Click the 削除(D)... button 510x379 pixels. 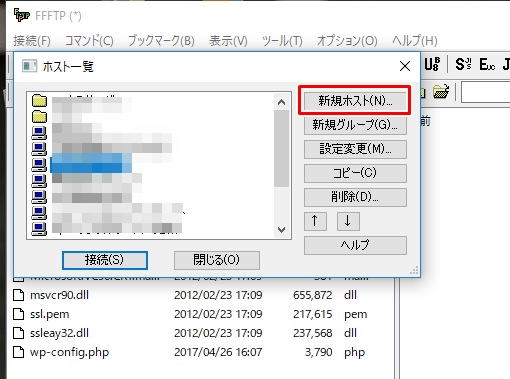click(x=355, y=197)
